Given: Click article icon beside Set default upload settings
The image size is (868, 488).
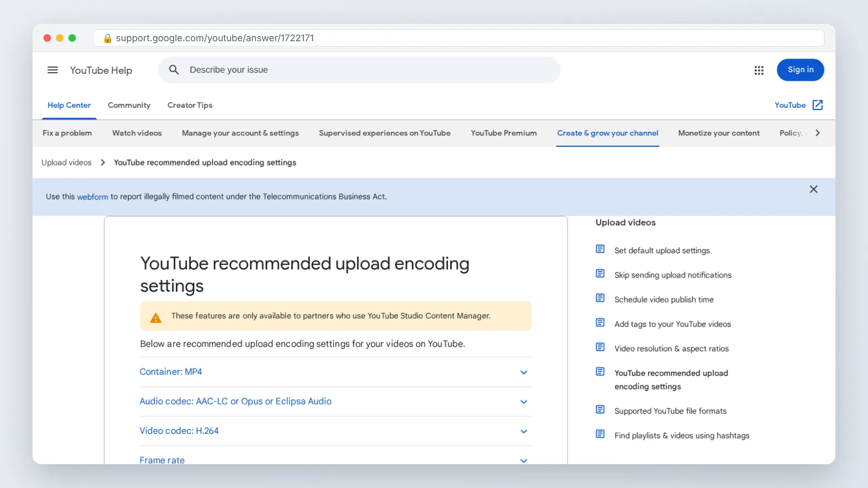Looking at the screenshot, I should pos(600,249).
